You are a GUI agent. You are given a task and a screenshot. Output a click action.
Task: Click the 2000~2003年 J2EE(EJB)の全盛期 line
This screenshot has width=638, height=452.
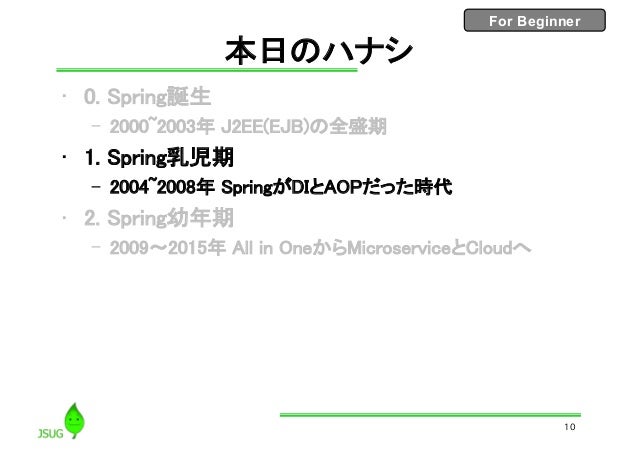pos(248,127)
